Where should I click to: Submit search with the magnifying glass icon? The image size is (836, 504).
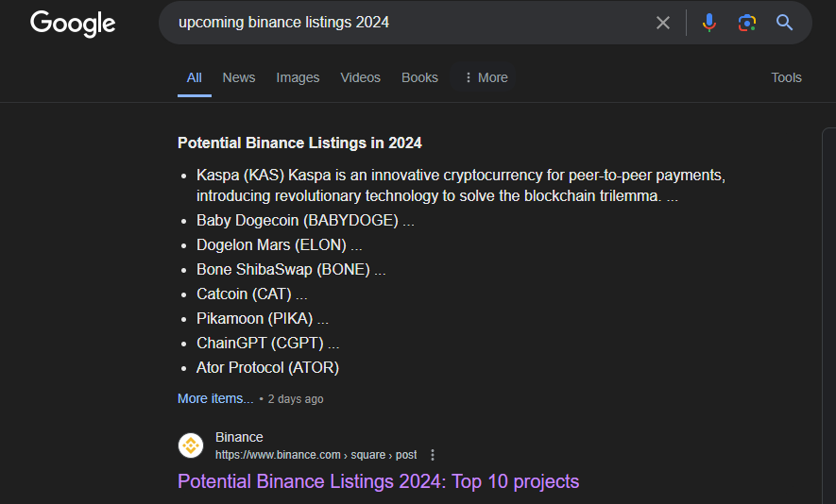(784, 23)
